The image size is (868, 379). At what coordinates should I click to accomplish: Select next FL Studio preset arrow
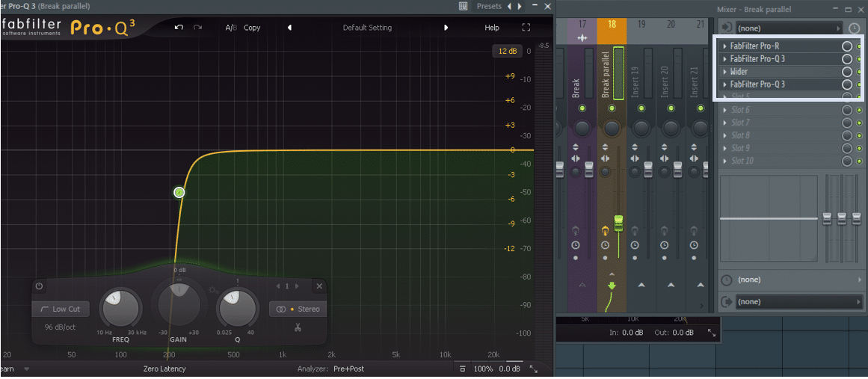[x=519, y=6]
